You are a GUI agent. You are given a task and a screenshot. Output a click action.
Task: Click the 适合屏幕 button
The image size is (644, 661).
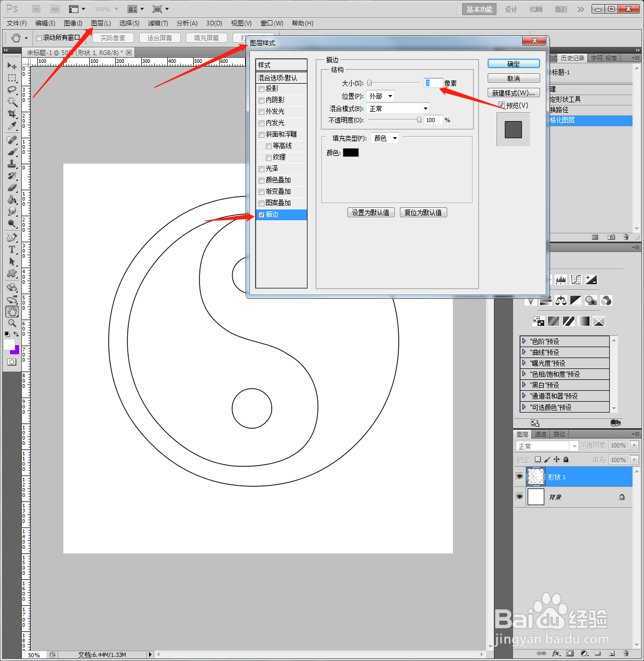tap(160, 38)
